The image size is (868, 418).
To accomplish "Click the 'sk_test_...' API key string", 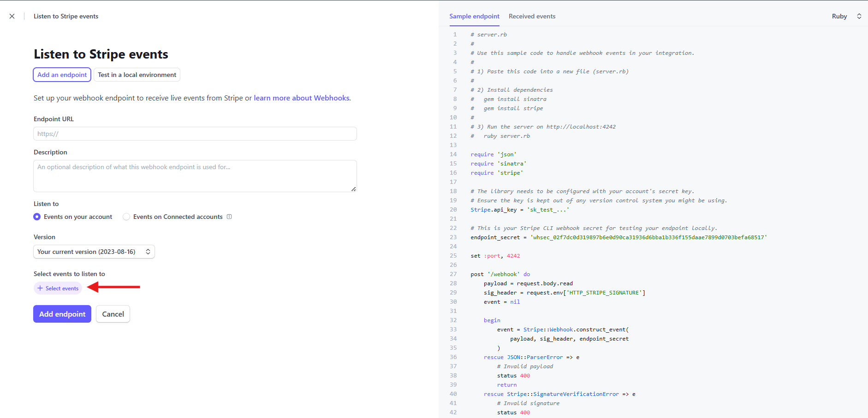I will pos(548,210).
